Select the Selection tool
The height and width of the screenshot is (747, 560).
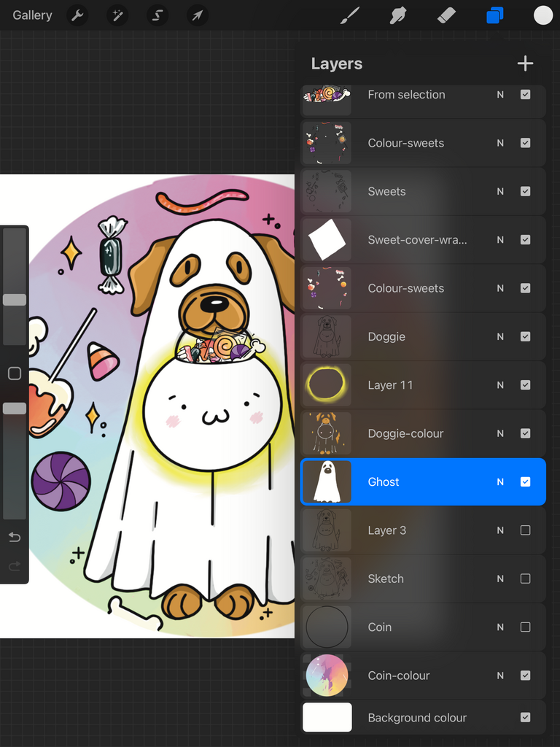157,15
